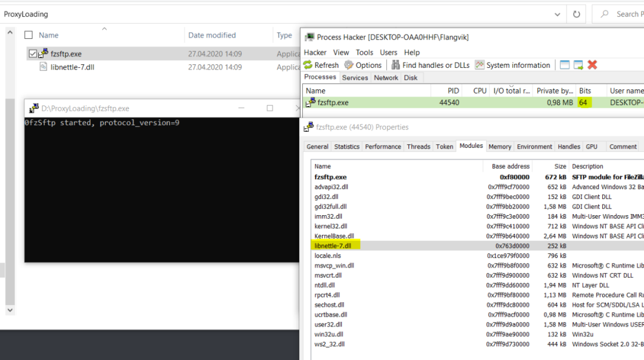Open the Environment properties tab
This screenshot has height=360, width=644.
534,147
